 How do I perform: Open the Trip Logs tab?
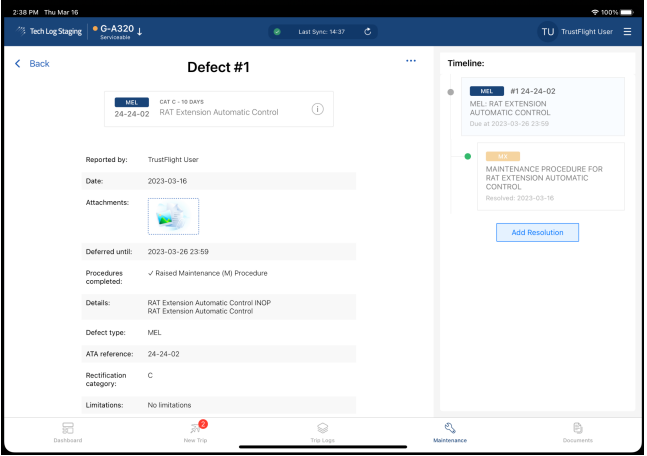coord(323,432)
